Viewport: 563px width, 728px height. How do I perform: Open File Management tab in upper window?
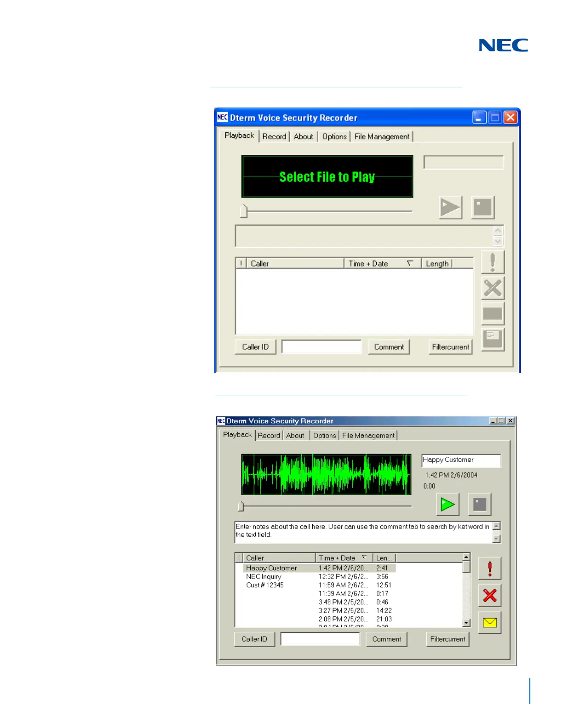point(382,136)
